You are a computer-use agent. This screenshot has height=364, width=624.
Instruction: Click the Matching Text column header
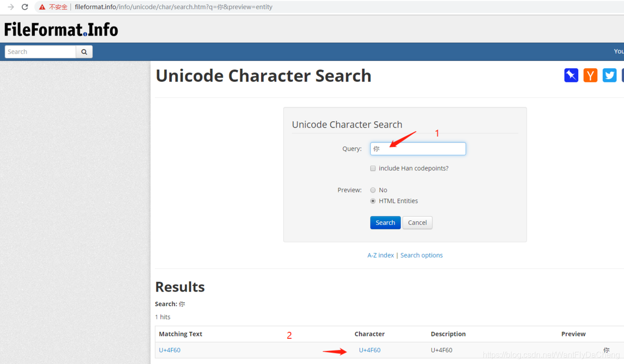pos(181,334)
